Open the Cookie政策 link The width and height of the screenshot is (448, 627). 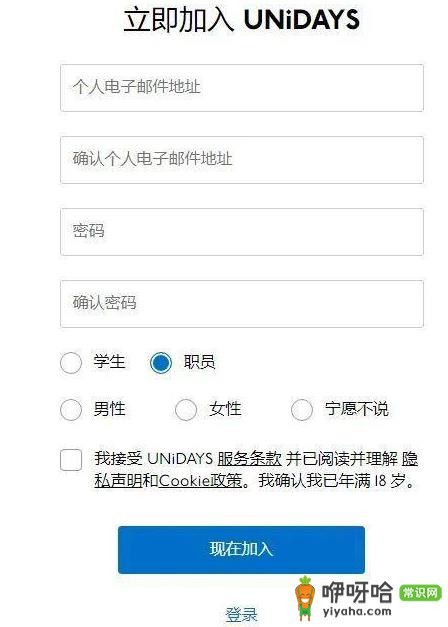click(x=200, y=480)
